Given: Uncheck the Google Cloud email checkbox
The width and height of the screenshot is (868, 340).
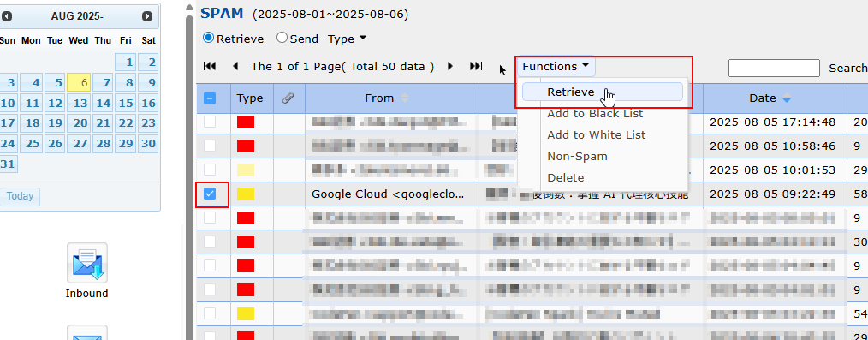Looking at the screenshot, I should 210,194.
